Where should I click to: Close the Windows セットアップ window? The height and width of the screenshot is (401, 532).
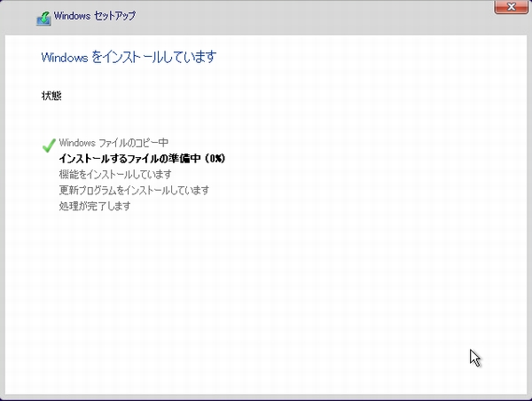click(x=511, y=7)
